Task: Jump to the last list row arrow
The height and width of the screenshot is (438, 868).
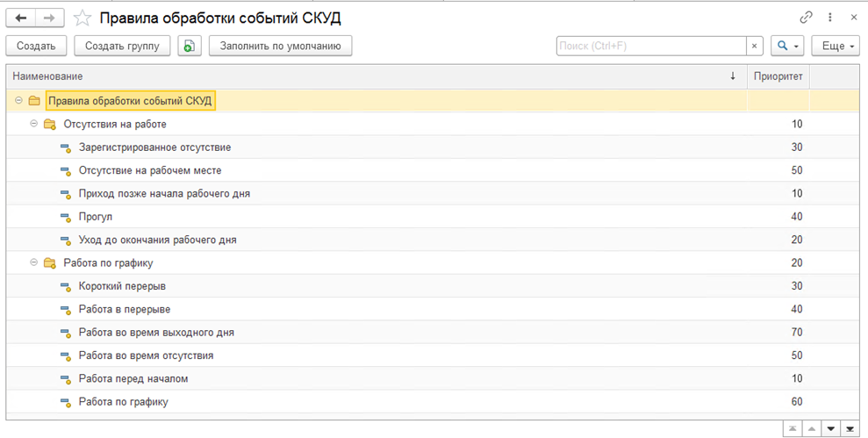Action: [849, 428]
